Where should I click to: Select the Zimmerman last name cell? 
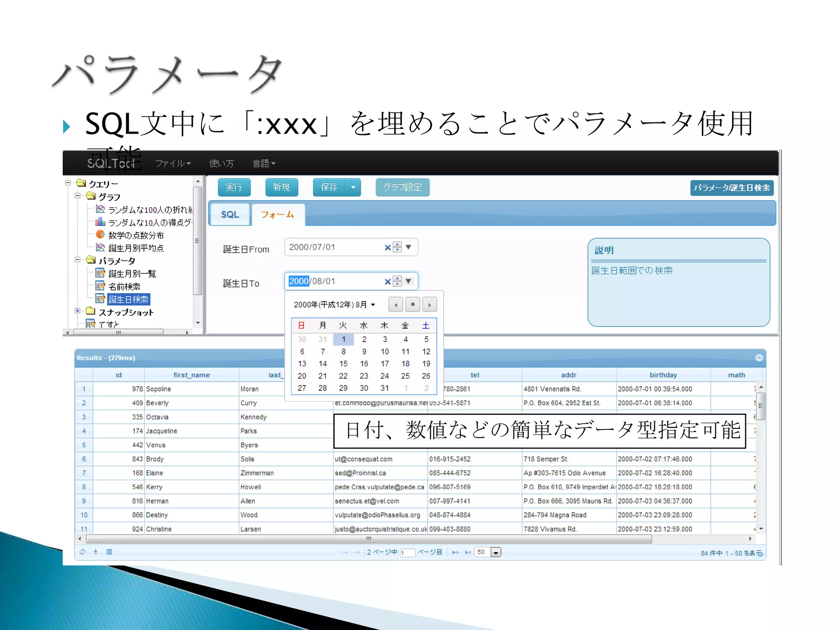tap(286, 473)
